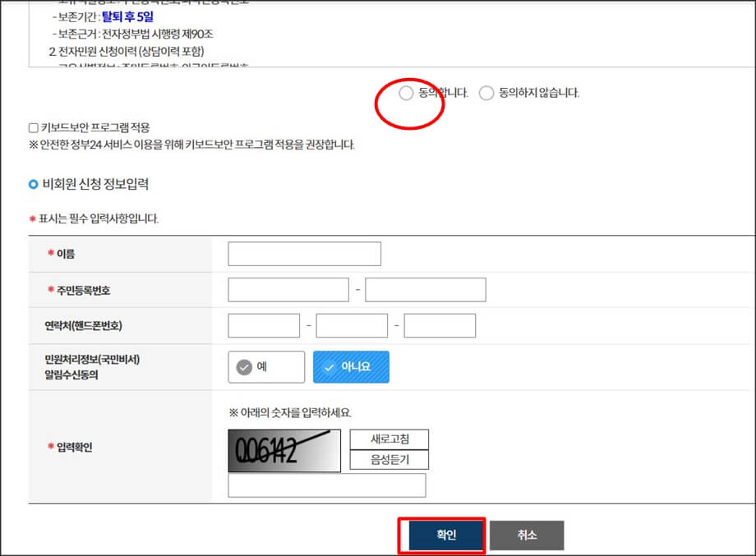Choose 예 for 민원처리정보 notification consent
This screenshot has width=756, height=556.
point(265,367)
